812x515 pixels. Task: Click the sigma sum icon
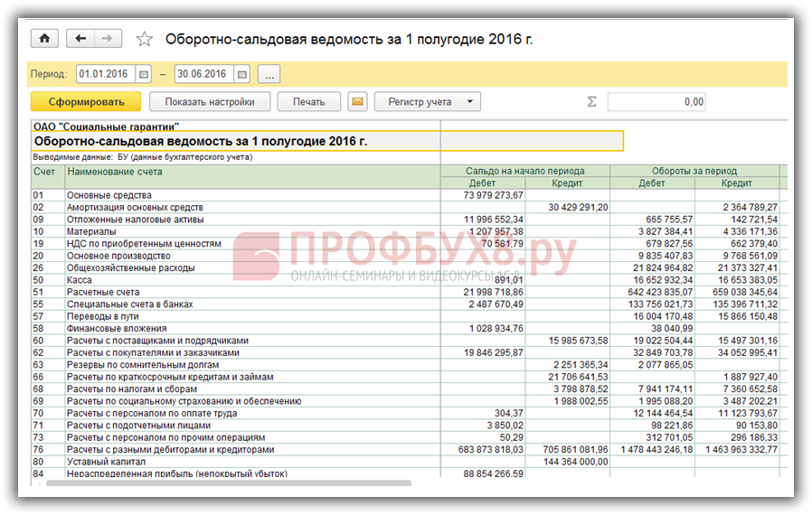pos(591,101)
